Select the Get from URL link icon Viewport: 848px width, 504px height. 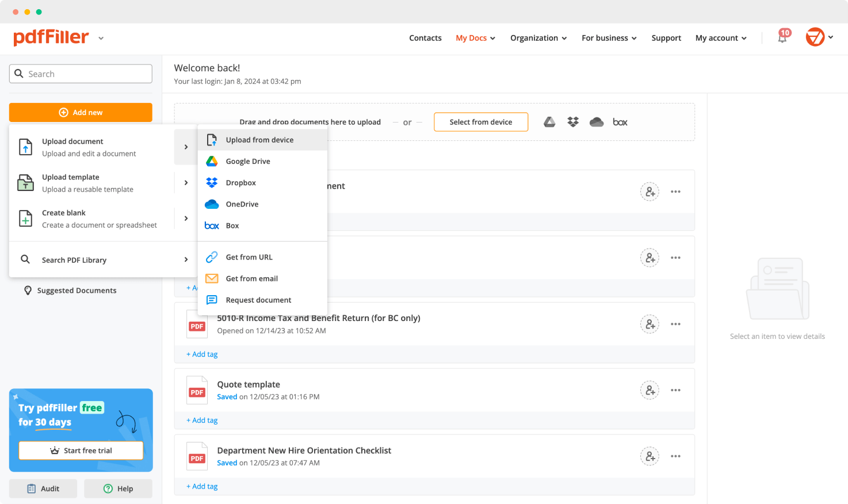[212, 257]
